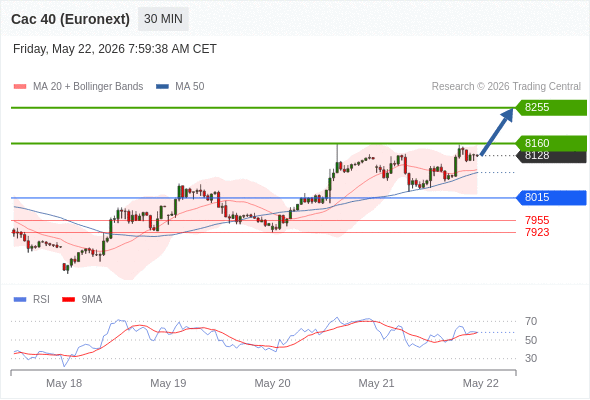590x400 pixels.
Task: Click the red 7955 support level label
Action: [537, 220]
